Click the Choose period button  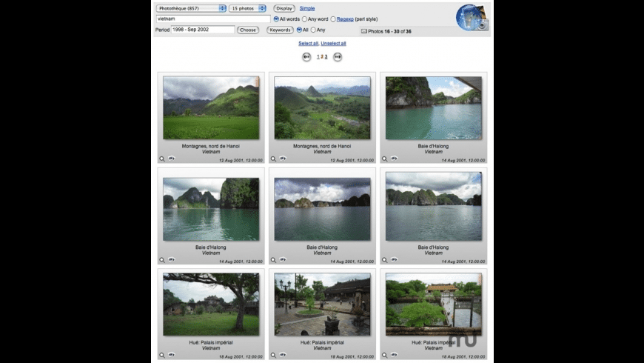[248, 30]
